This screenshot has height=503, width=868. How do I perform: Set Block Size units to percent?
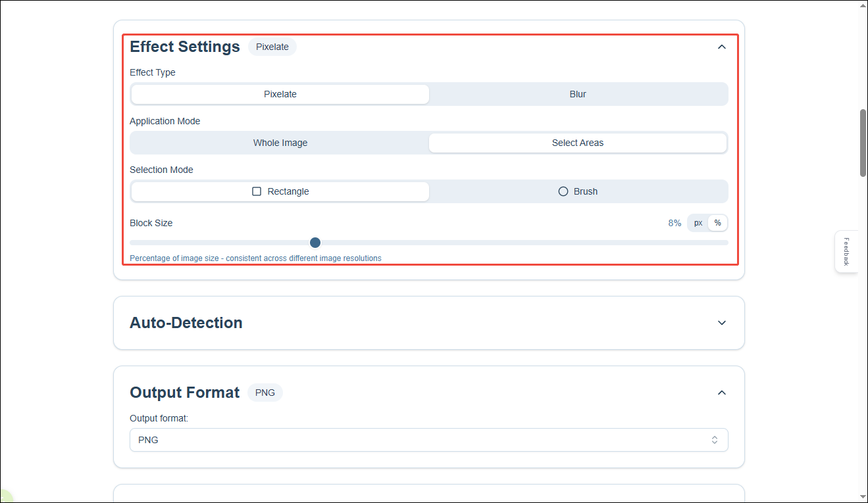[x=717, y=223]
